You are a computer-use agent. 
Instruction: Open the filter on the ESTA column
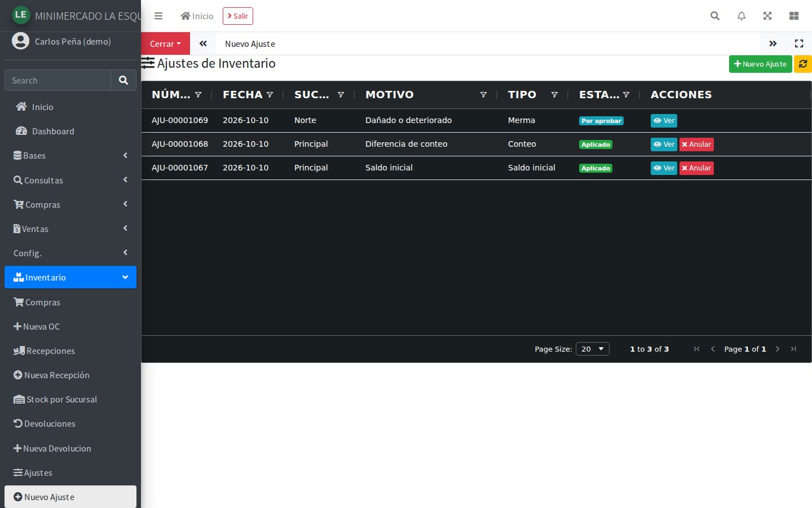coord(626,95)
